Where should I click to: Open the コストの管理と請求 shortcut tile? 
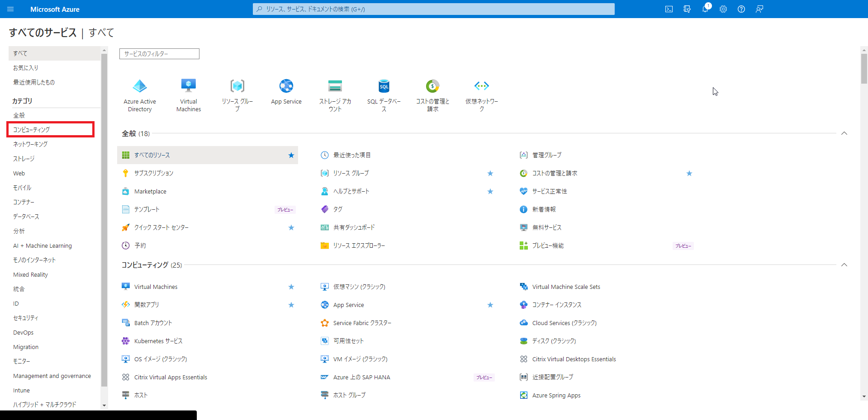(x=433, y=95)
